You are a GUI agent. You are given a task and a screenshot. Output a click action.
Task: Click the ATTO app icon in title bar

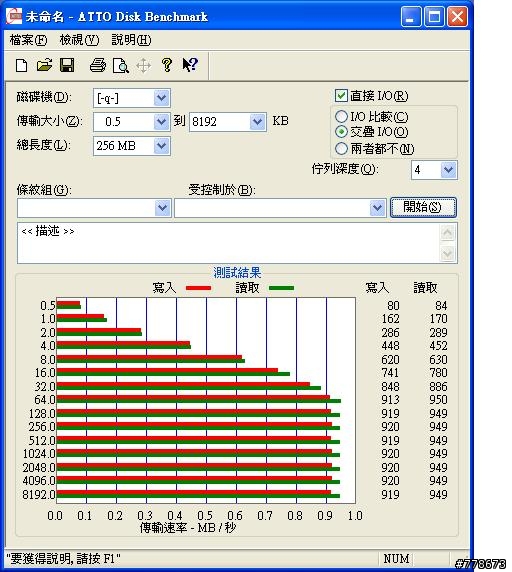pos(14,16)
